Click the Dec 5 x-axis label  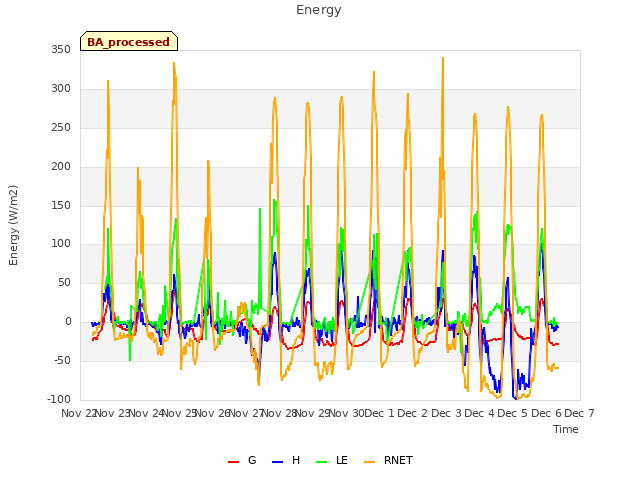tap(513, 413)
